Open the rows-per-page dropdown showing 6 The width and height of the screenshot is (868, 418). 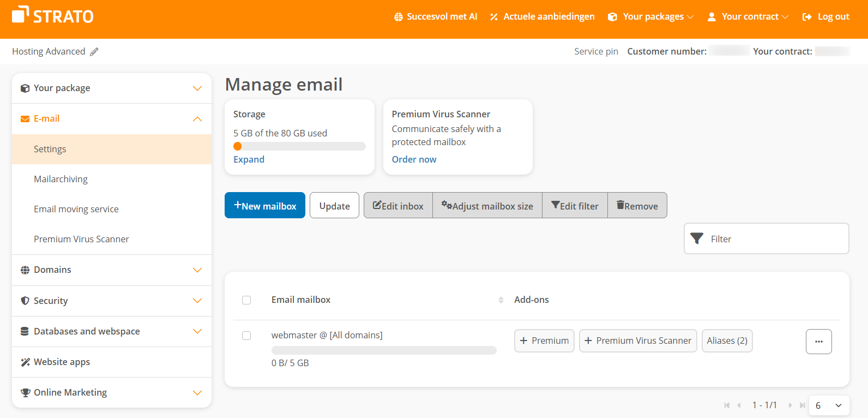(x=829, y=405)
